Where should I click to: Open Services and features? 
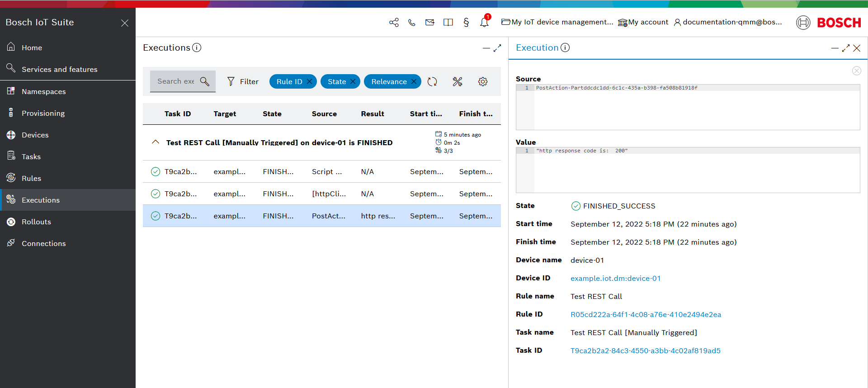pyautogui.click(x=68, y=69)
